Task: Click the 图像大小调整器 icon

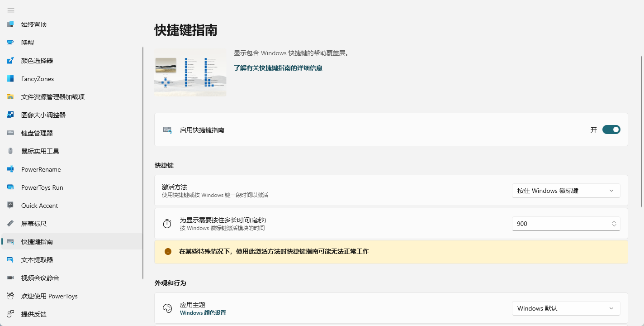Action: (11, 115)
